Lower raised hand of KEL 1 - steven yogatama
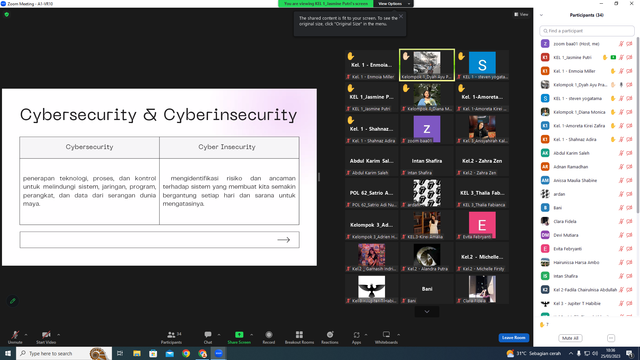640x360 pixels. tap(613, 98)
